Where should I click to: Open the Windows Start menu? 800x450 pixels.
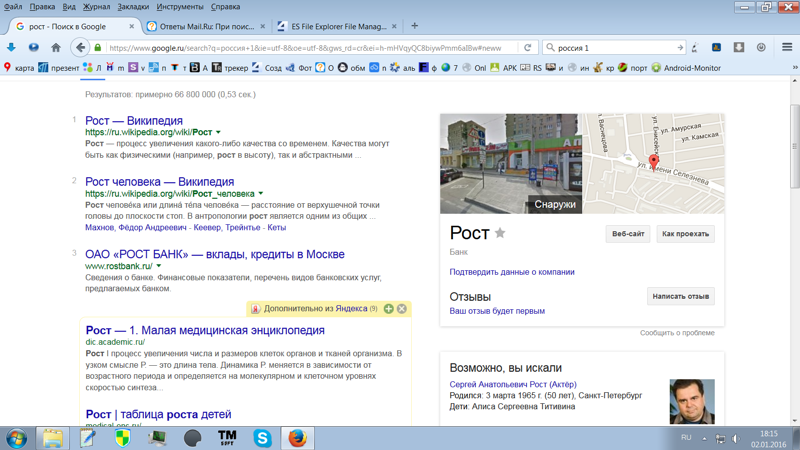(x=16, y=438)
